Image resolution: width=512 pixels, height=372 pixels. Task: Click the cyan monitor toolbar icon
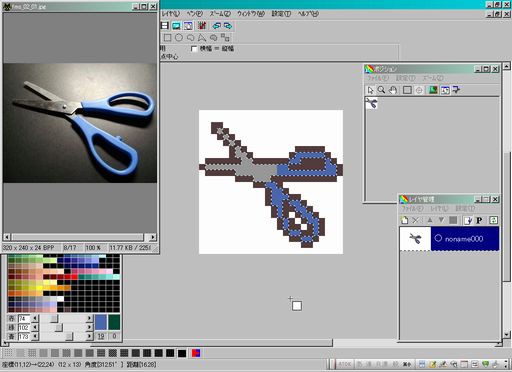(x=176, y=26)
